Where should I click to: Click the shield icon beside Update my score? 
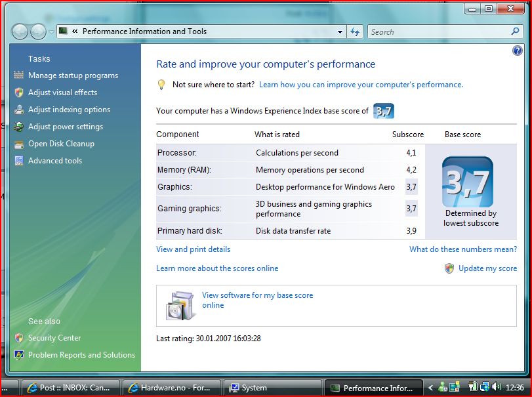pos(449,268)
